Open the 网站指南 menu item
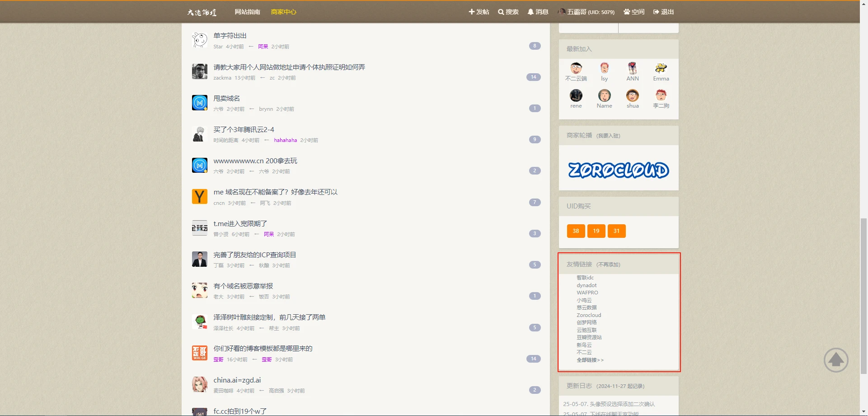868x416 pixels. pos(247,12)
